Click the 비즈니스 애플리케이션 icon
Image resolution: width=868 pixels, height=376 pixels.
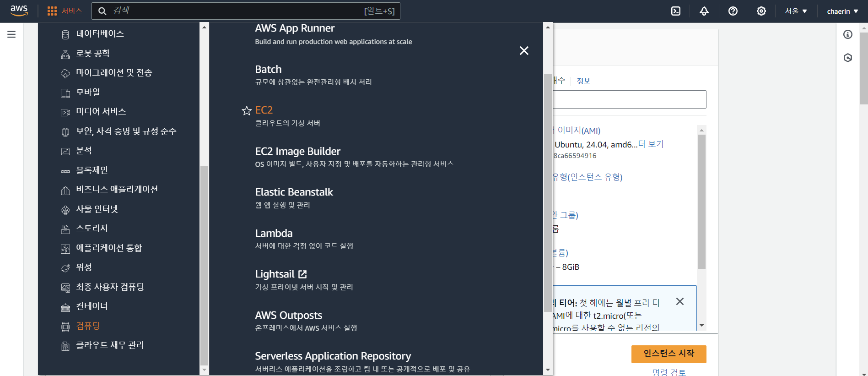(x=65, y=191)
